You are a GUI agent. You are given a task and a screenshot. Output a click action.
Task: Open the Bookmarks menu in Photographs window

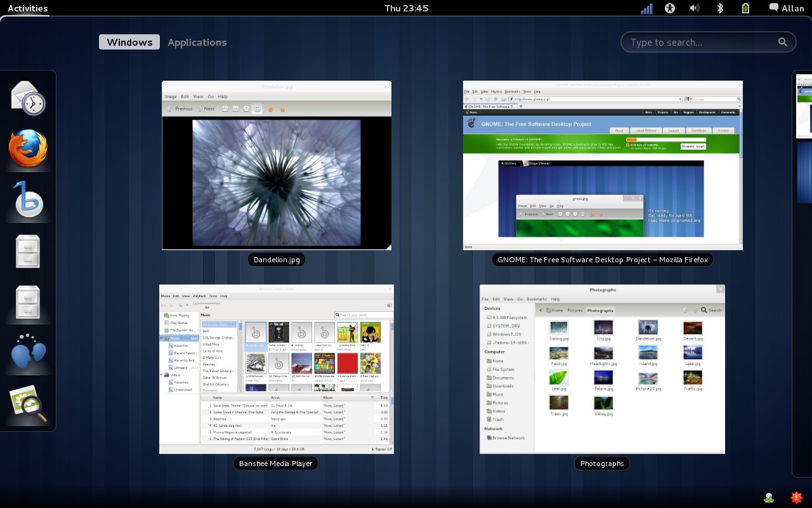point(536,299)
